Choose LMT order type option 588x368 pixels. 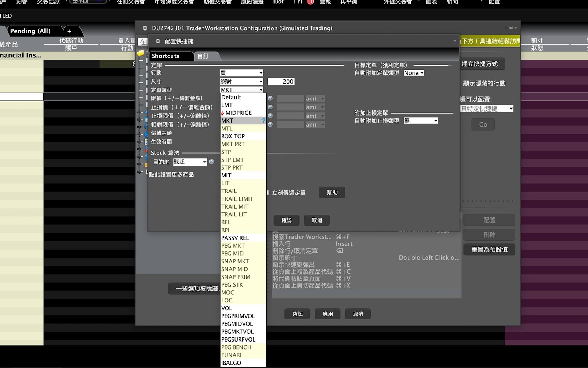point(243,105)
